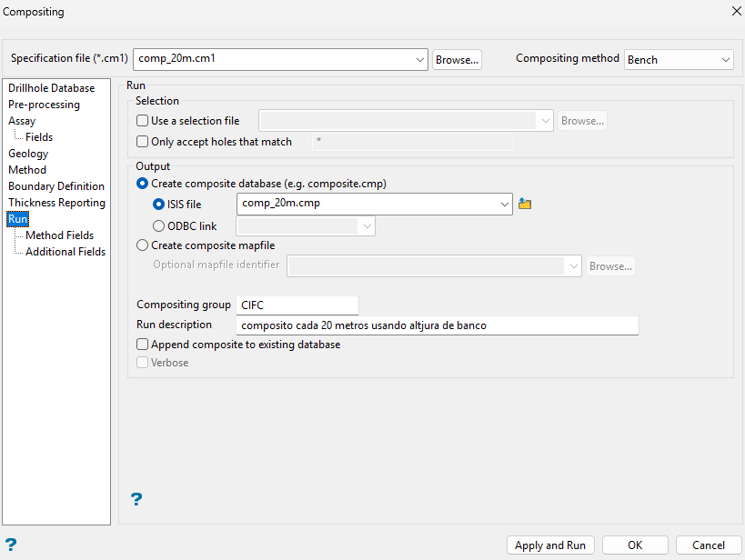This screenshot has height=560, width=745.
Task: Expand the Specification file dropdown
Action: pos(419,60)
